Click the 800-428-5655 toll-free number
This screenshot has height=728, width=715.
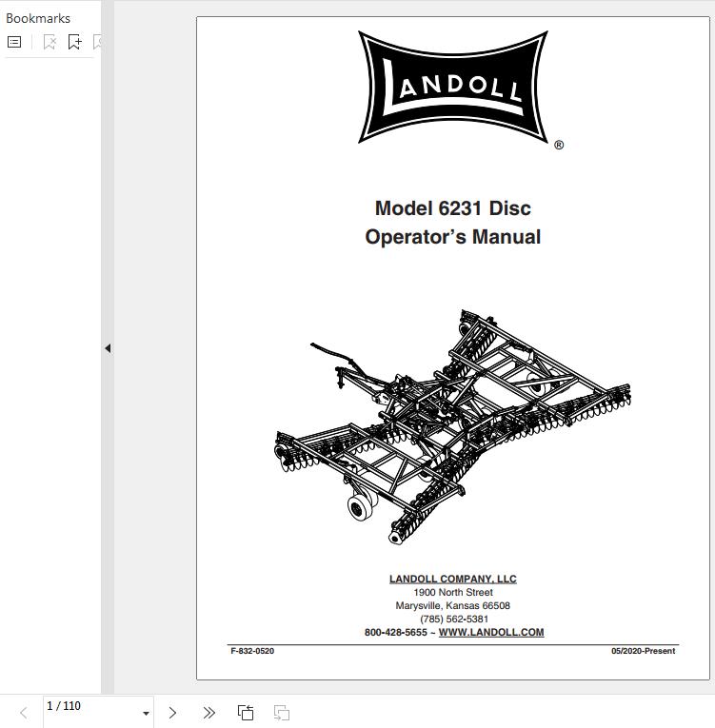click(x=396, y=632)
